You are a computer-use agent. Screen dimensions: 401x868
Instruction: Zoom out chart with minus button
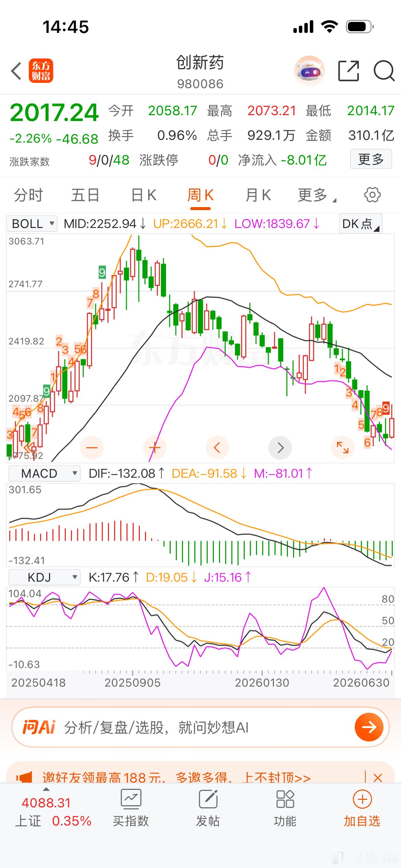tap(92, 448)
